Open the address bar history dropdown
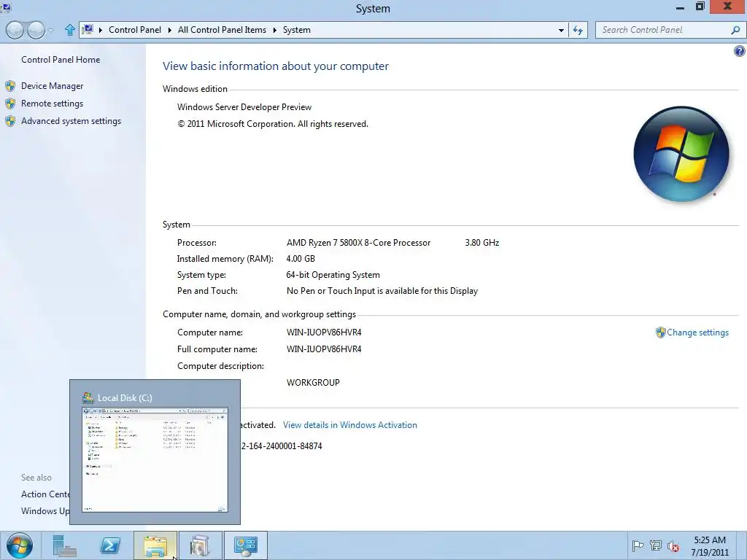Image resolution: width=747 pixels, height=560 pixels. tap(561, 30)
